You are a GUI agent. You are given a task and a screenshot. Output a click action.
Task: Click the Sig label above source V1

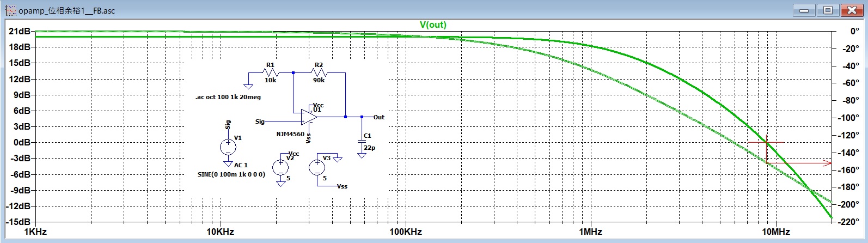click(x=228, y=125)
